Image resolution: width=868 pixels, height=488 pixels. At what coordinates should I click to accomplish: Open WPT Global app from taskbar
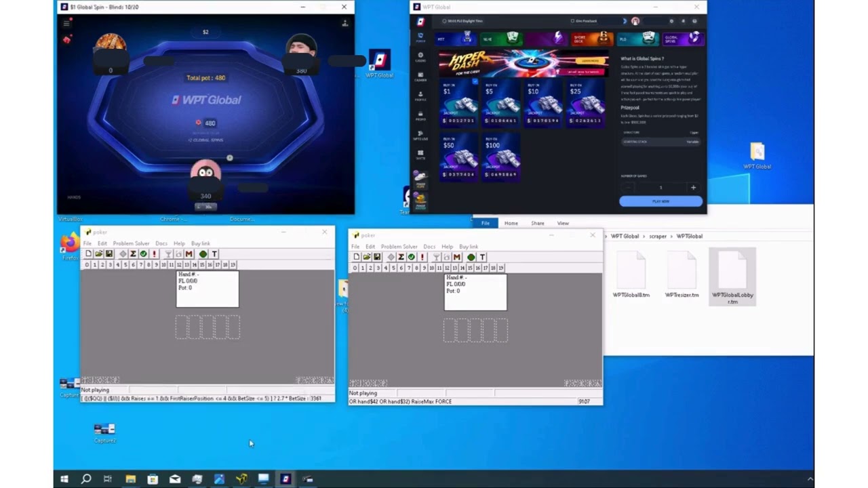[x=285, y=479]
